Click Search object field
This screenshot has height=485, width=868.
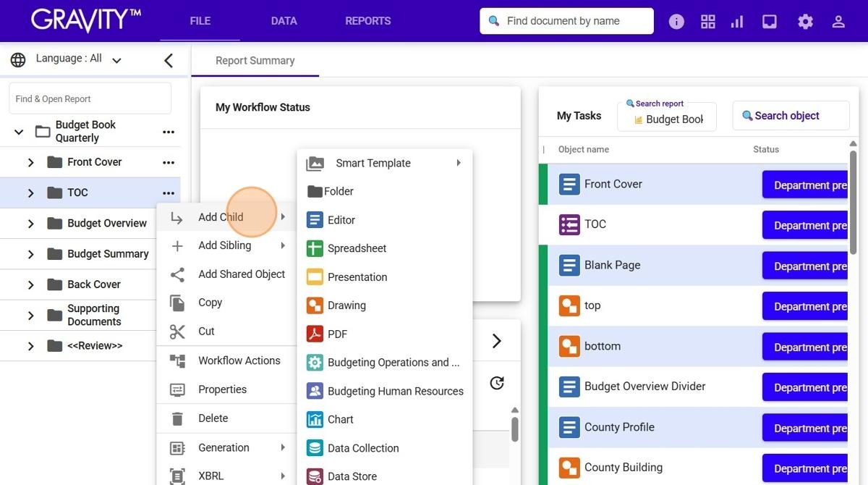pos(791,116)
